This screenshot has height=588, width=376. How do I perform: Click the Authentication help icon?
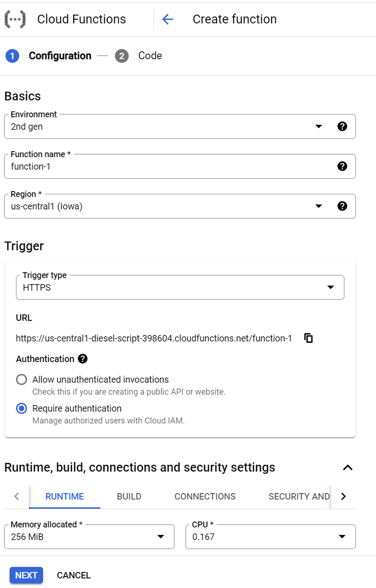point(83,359)
